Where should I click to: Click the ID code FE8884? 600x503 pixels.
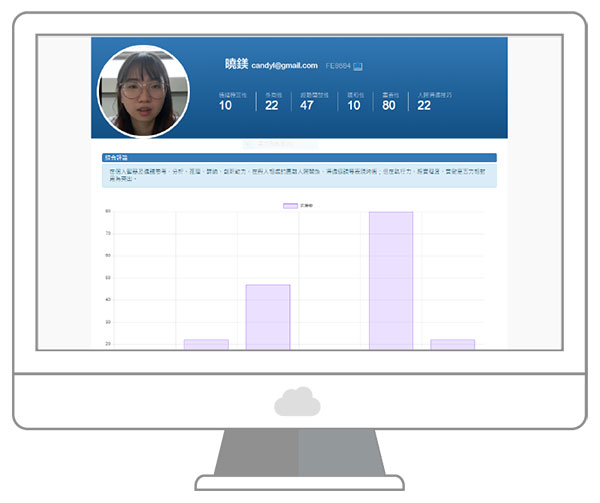[x=338, y=66]
